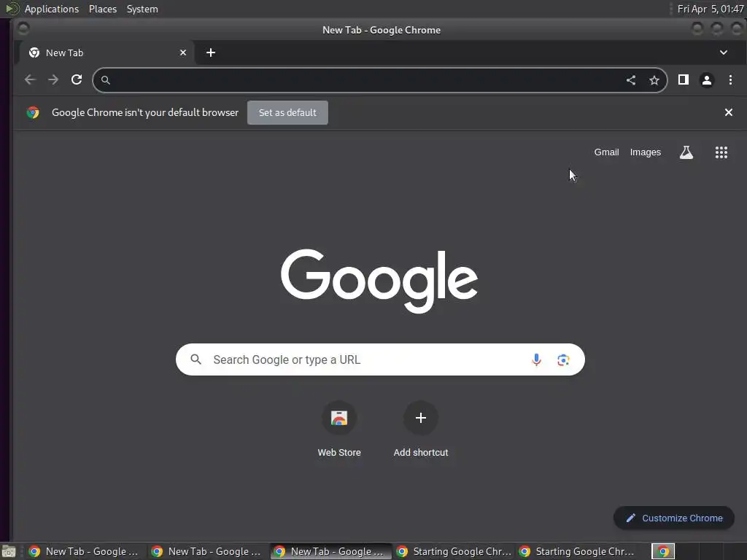Screen dimensions: 747x560
Task: Open Chrome's three-dot menu
Action: (730, 79)
